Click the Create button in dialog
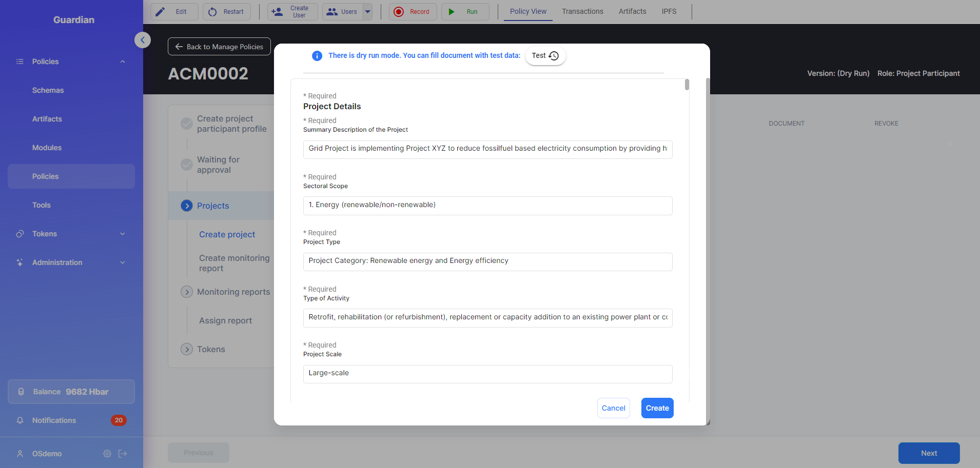 pos(657,408)
